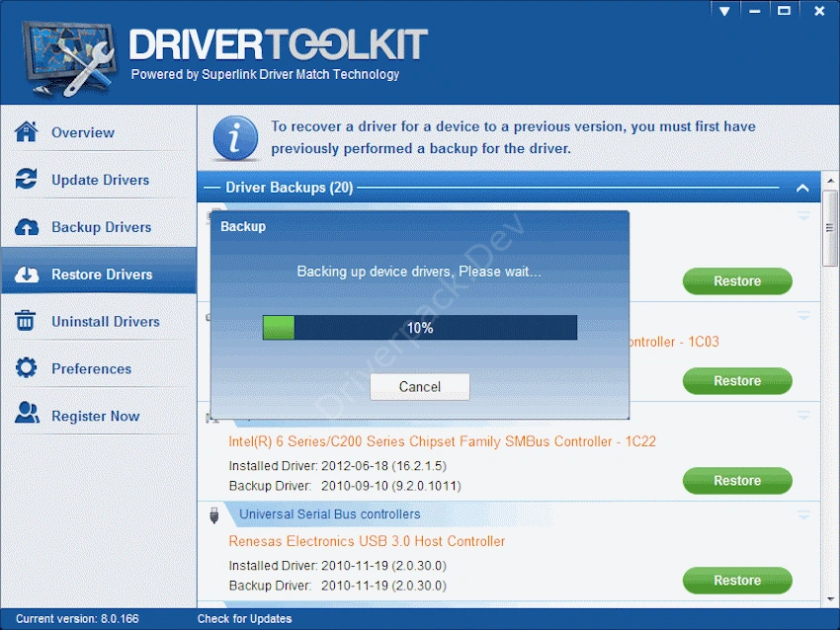Switch to Backup Drivers page
Viewport: 840px width, 630px height.
[x=99, y=227]
